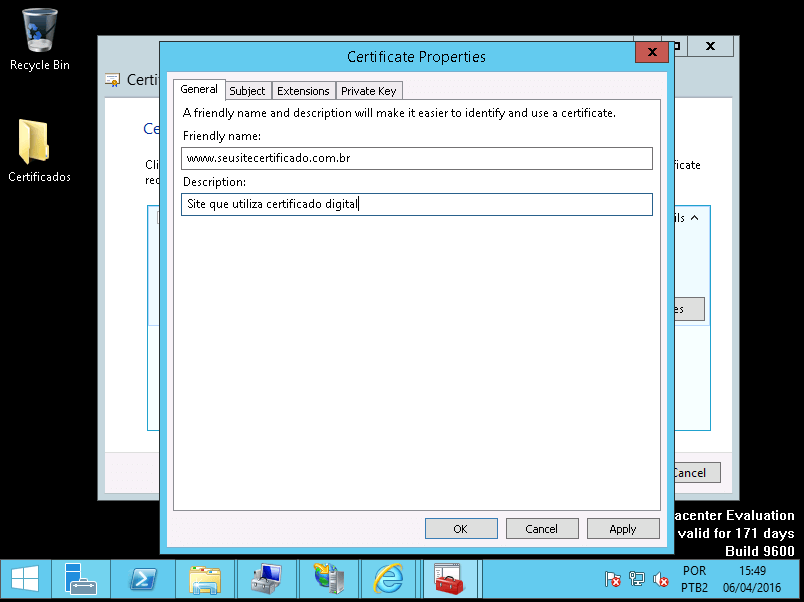Image resolution: width=804 pixels, height=602 pixels.
Task: Click the muted speaker tray icon
Action: click(660, 579)
